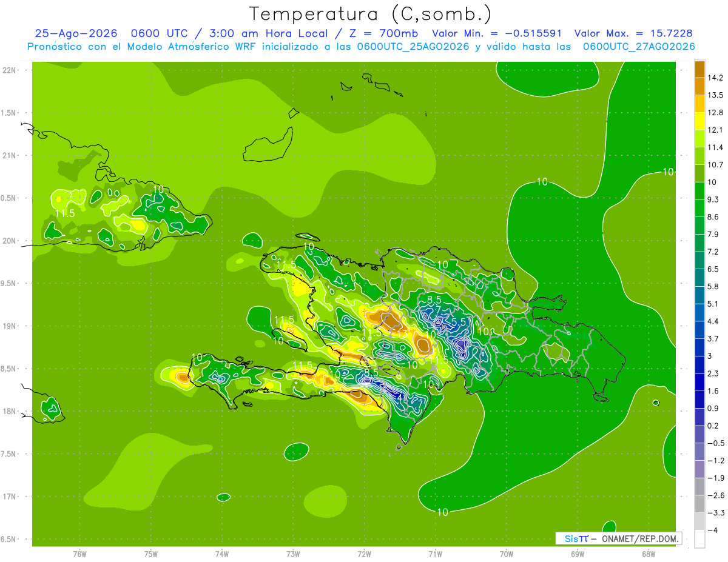Click the '72W' longitude axis label
Image resolution: width=728 pixels, height=562 pixels.
[x=364, y=554]
